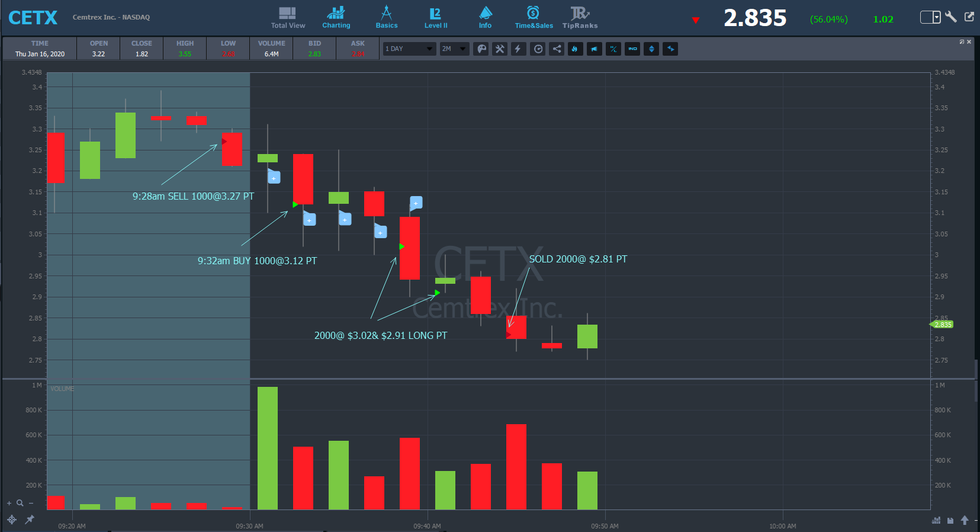Click the VOLUME 6.4M cell

click(272, 49)
